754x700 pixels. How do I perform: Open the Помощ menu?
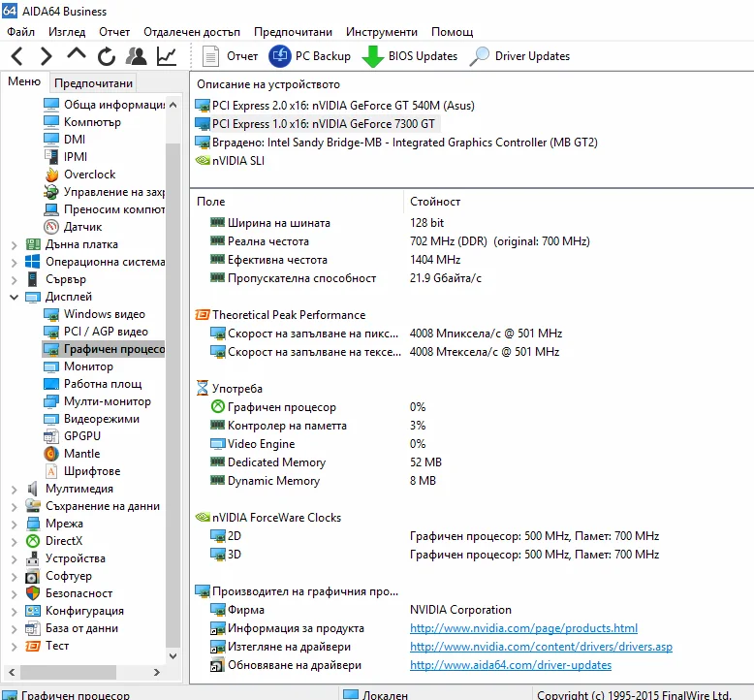point(452,32)
